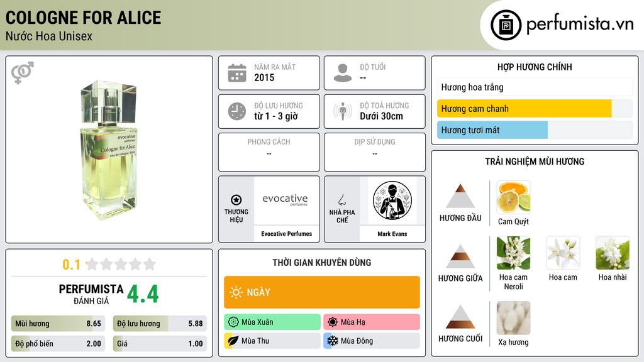Click the clock icon for Độ lưu hương

pos(237,111)
